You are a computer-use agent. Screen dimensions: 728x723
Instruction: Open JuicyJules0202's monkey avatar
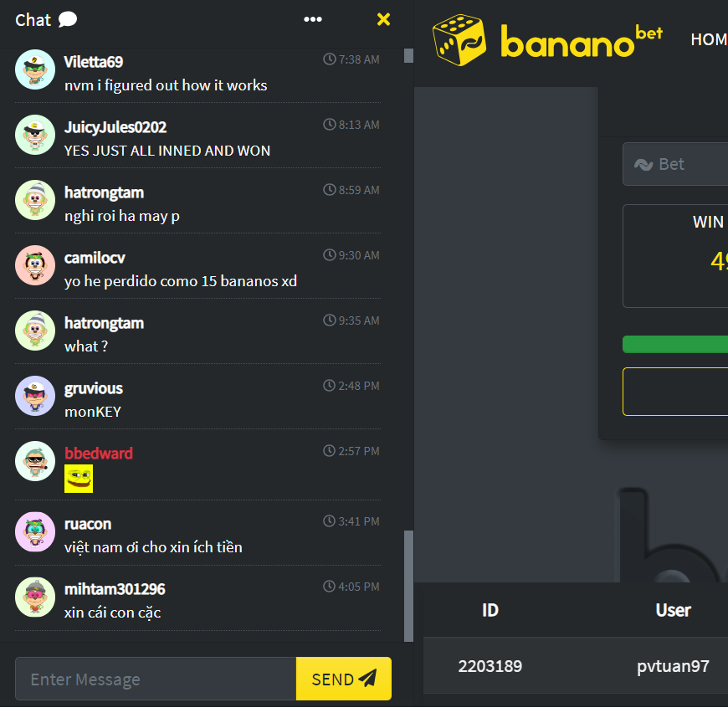35,135
